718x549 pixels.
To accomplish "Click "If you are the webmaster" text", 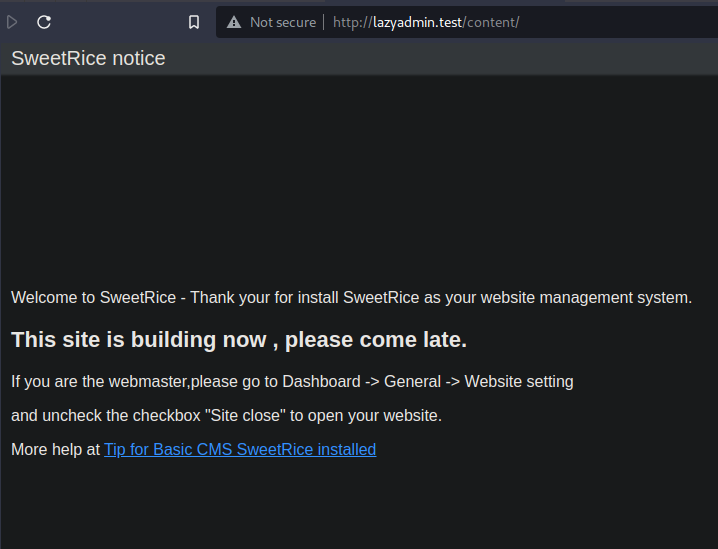I will (100, 381).
